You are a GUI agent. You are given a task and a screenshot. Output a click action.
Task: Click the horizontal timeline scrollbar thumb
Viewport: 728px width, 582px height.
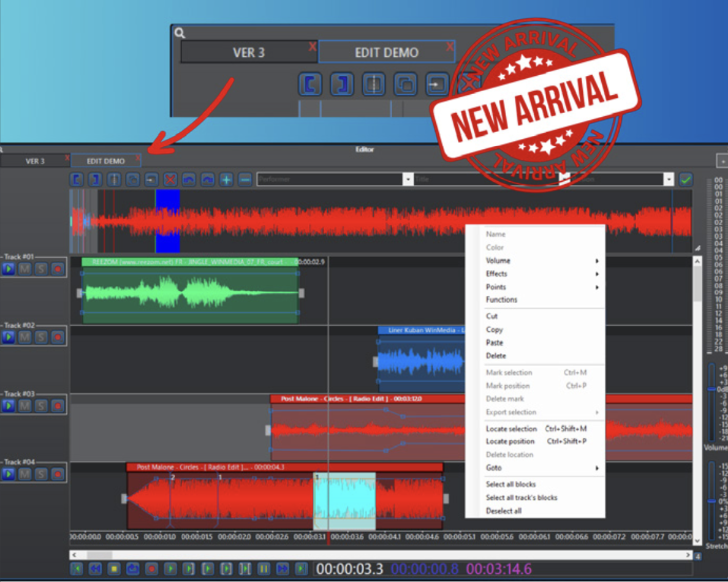pyautogui.click(x=99, y=555)
